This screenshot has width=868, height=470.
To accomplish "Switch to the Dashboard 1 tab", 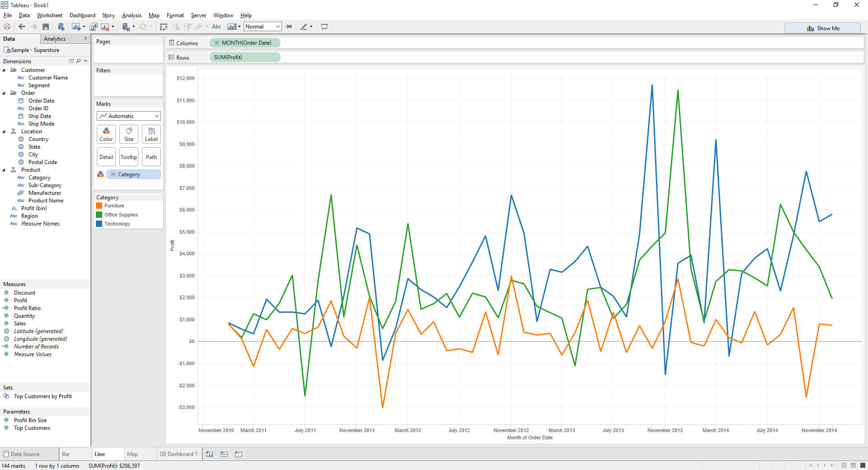I will 179,454.
